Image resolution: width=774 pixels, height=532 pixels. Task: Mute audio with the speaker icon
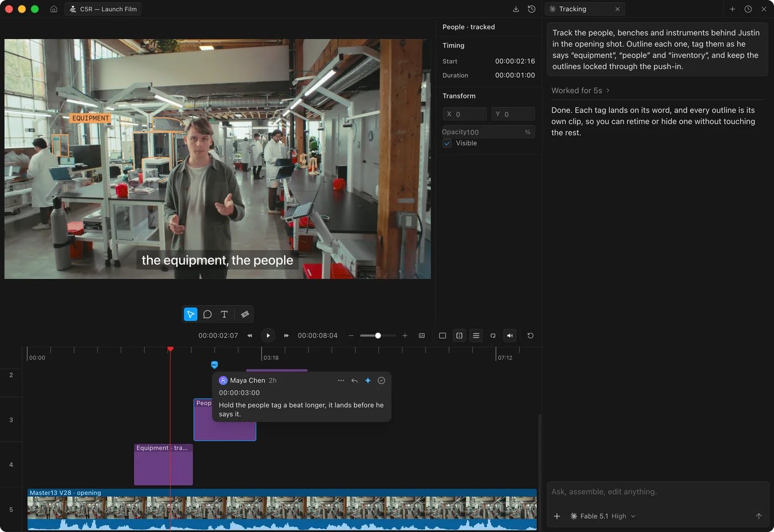tap(510, 336)
